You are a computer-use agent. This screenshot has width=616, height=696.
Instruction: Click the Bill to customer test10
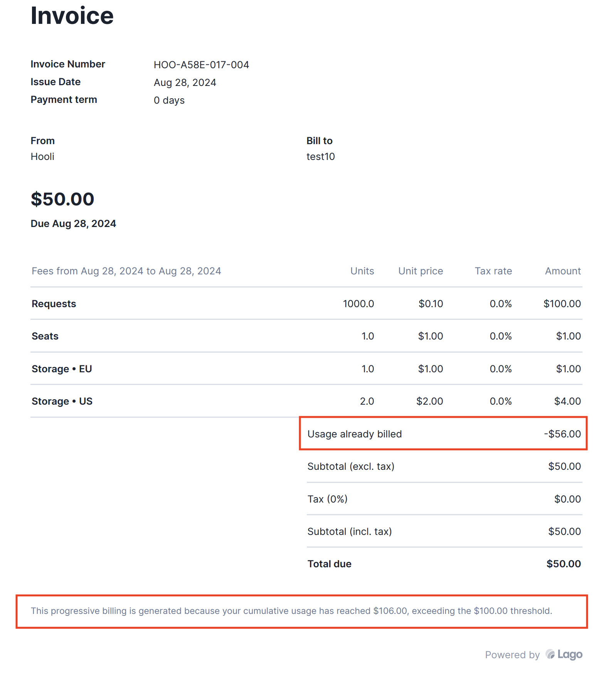321,156
